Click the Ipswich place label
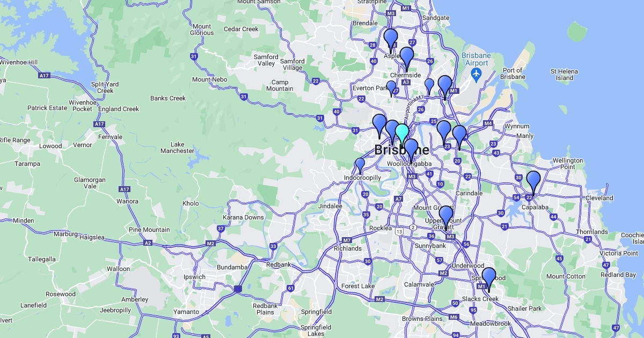Image resolution: width=644 pixels, height=338 pixels. click(194, 277)
